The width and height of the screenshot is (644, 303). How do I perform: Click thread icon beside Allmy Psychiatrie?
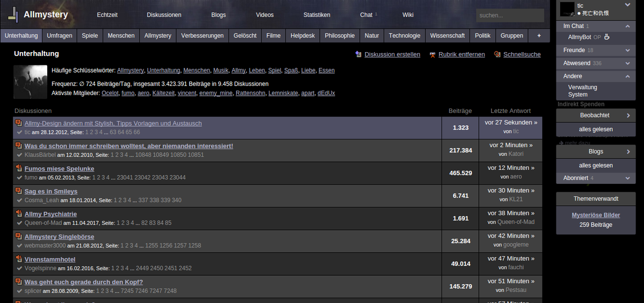click(19, 214)
